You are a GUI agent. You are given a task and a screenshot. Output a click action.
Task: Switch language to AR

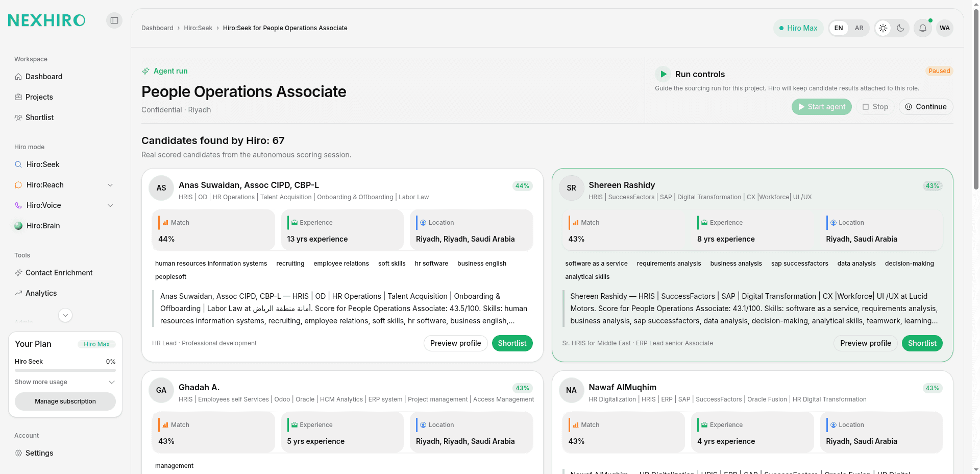859,28
